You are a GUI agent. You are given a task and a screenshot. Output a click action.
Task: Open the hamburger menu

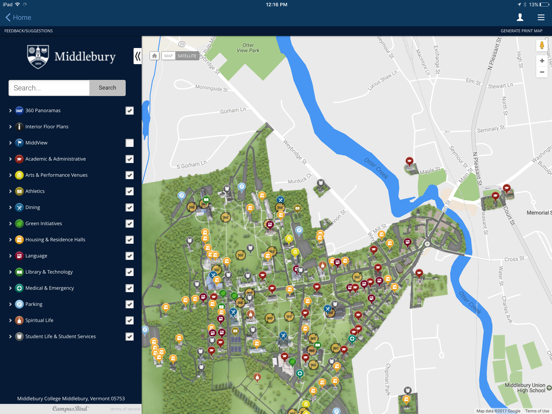click(x=541, y=17)
